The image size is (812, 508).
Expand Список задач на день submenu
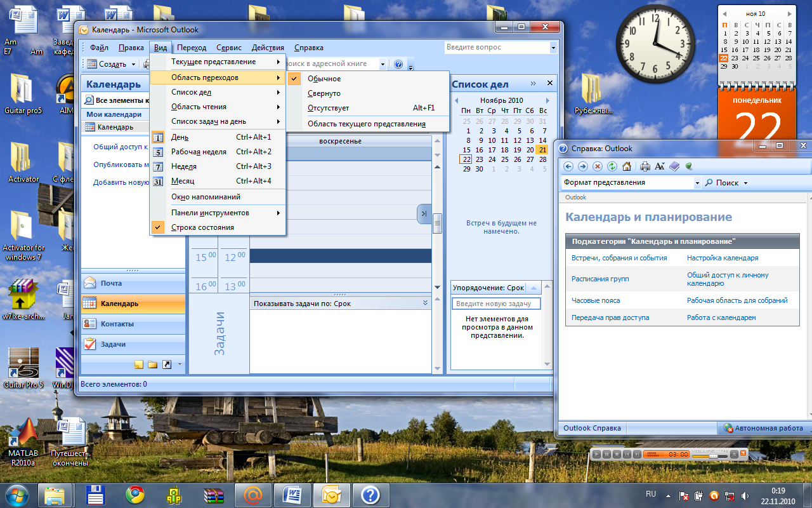click(218, 121)
